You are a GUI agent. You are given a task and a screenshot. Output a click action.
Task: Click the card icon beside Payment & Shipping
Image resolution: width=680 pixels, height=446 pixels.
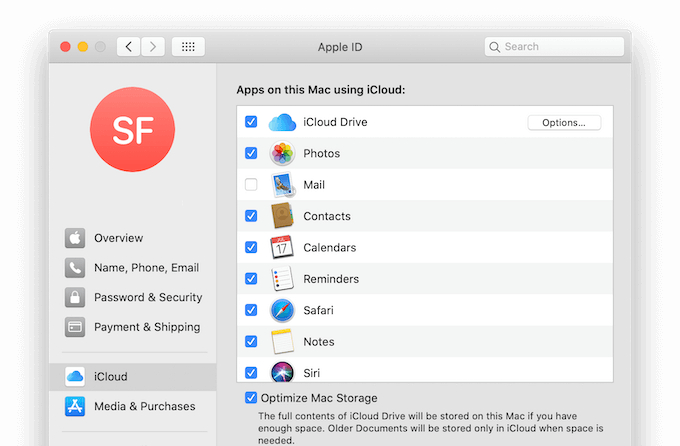[x=75, y=327]
